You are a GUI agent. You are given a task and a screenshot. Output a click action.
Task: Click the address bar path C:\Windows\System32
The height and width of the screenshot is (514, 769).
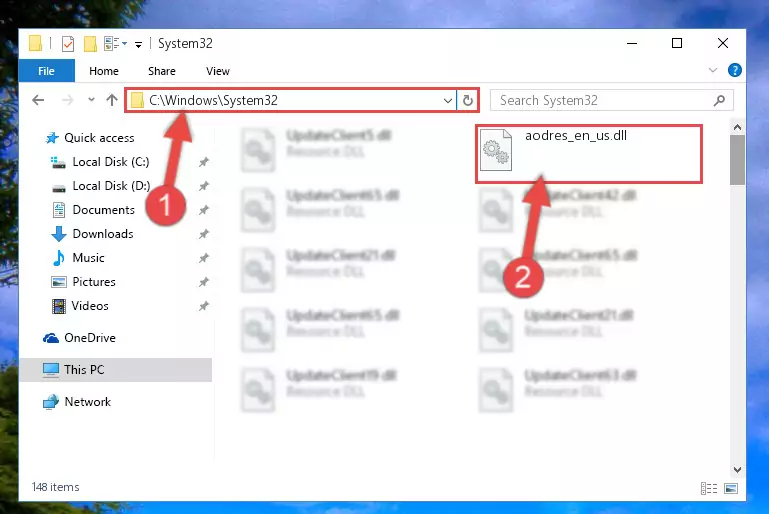214,101
